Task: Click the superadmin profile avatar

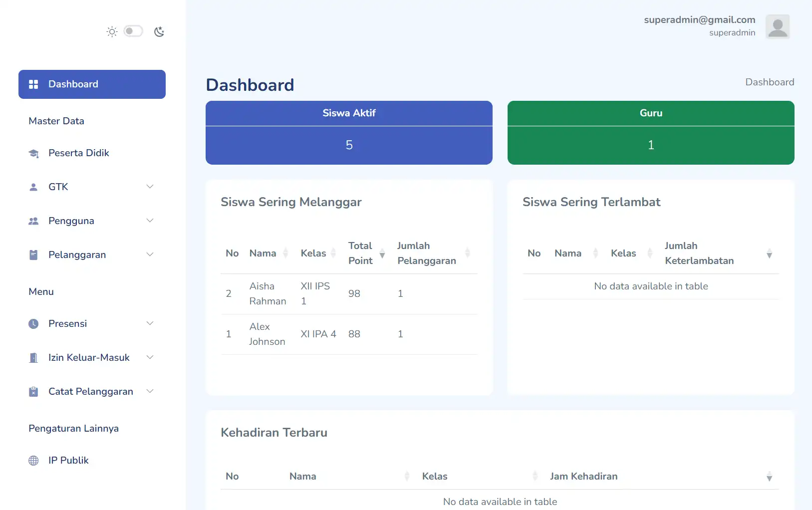Action: [777, 26]
